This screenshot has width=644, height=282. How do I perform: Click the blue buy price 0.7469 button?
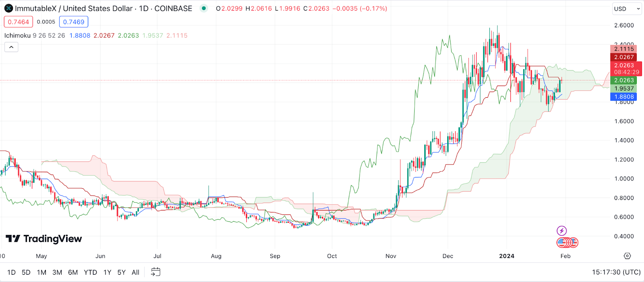tap(74, 22)
